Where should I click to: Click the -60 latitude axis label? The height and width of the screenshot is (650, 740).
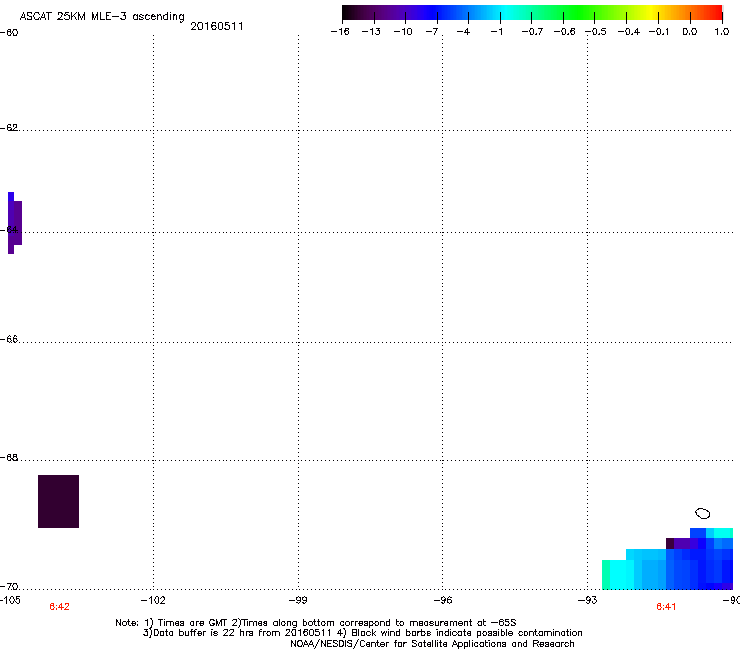pos(9,33)
